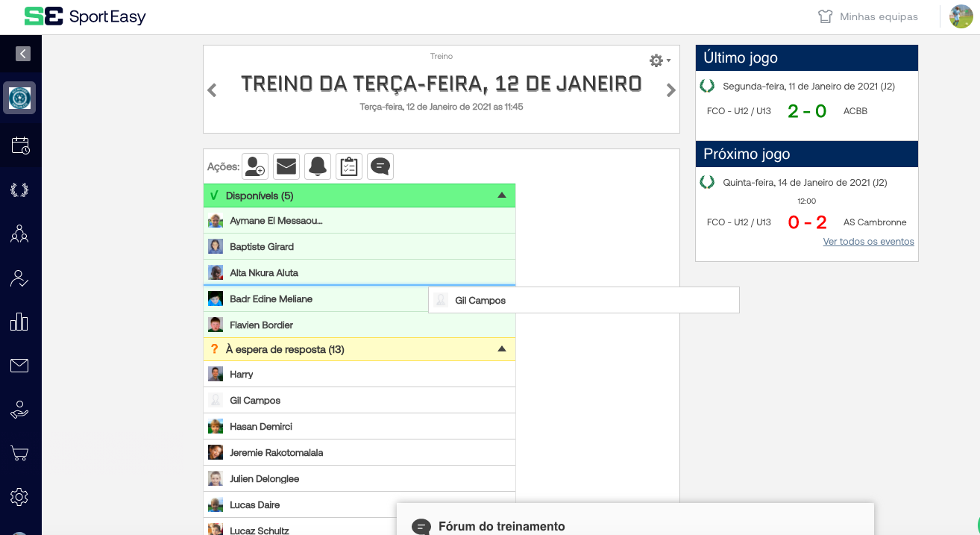980x535 pixels.
Task: Open the laurel wreath icon in sidebar
Action: point(19,190)
